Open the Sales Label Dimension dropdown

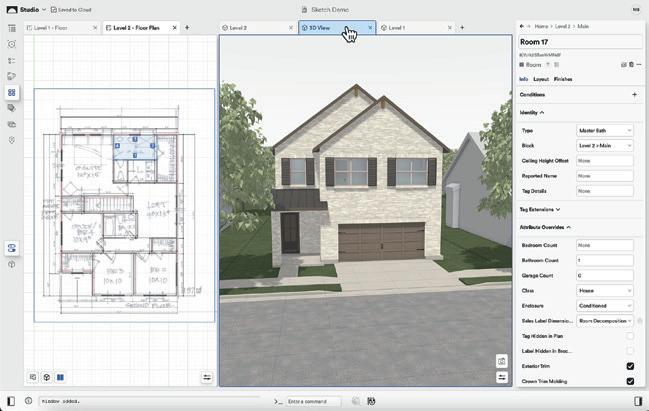click(605, 321)
